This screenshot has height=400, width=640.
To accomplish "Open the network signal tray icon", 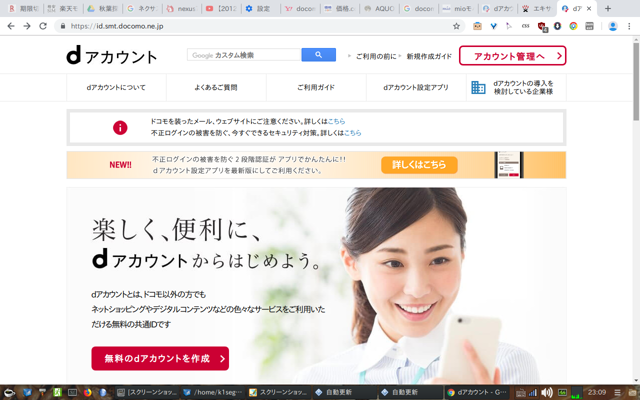I will (532, 393).
